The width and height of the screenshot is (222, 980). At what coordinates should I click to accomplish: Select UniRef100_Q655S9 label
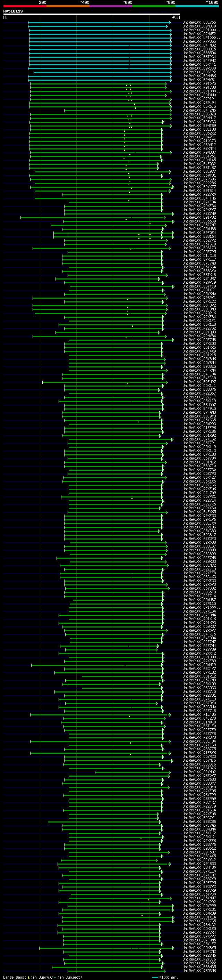(199, 221)
